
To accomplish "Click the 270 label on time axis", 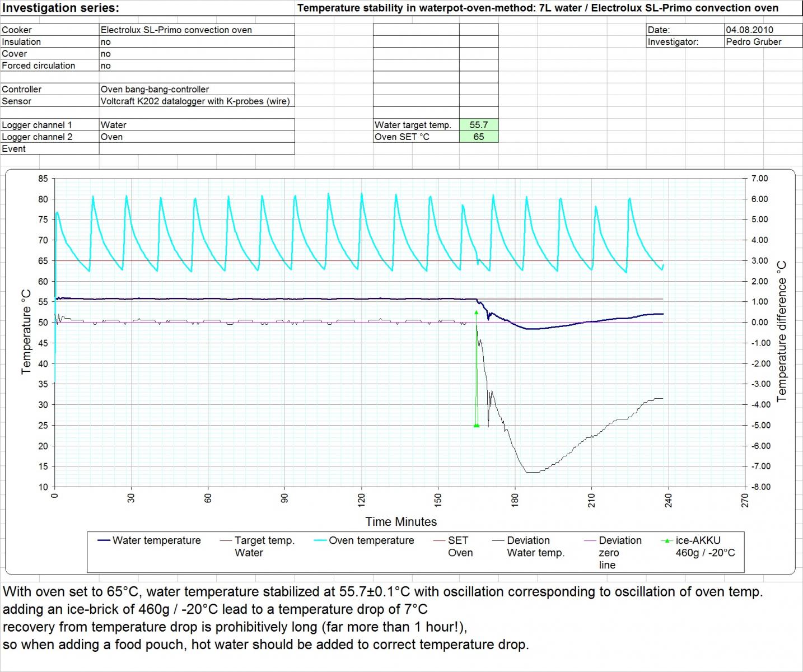I will coord(745,501).
